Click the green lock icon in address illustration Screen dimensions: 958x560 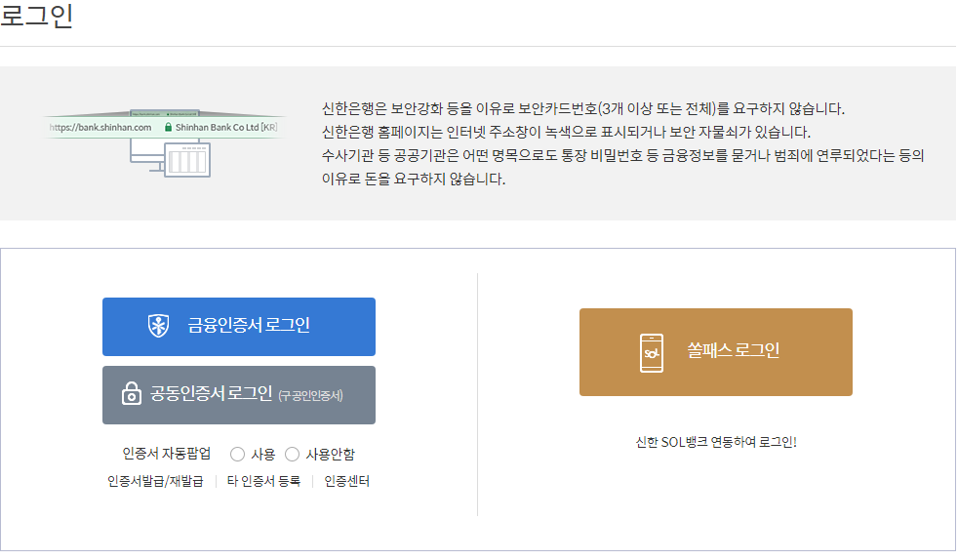point(168,127)
